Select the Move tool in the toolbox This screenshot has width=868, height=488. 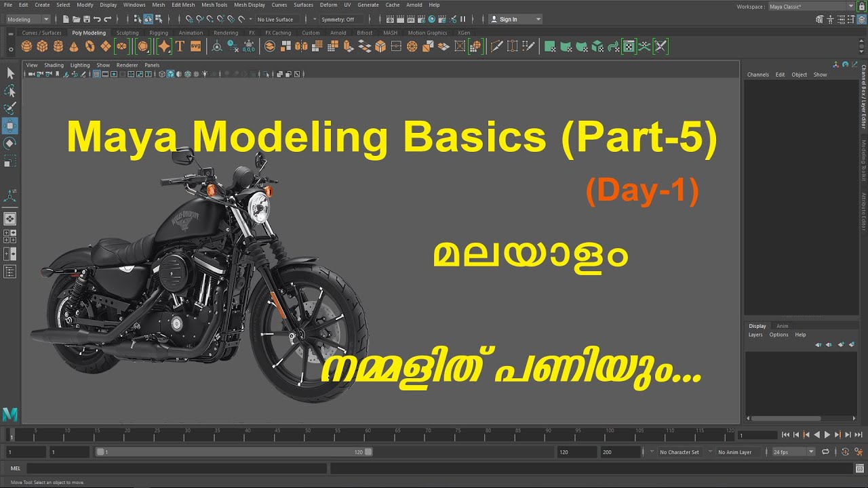(10, 125)
